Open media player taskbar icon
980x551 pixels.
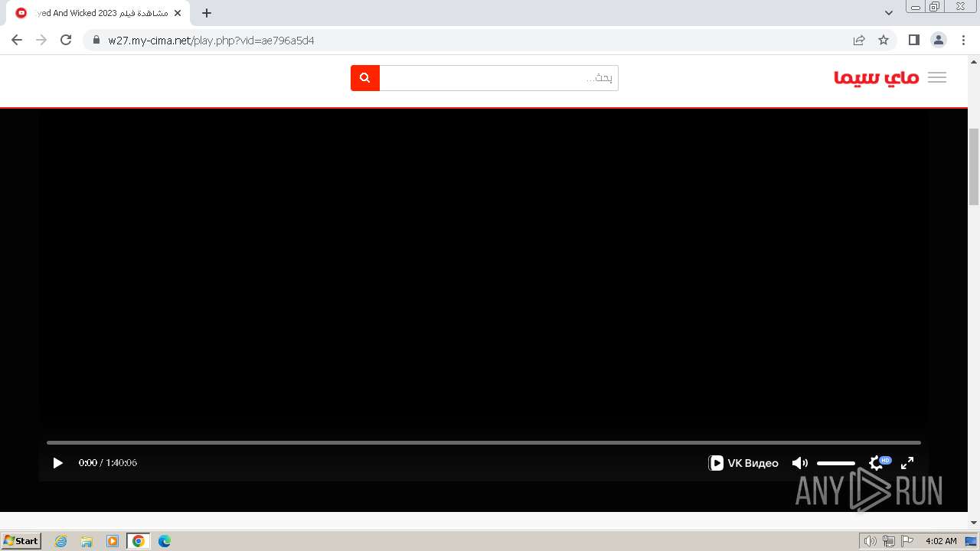point(113,541)
